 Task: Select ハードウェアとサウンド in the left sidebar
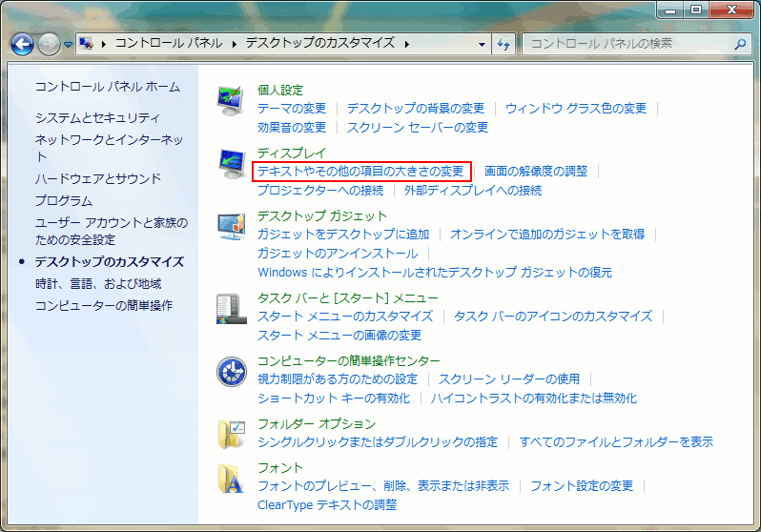pos(98,178)
